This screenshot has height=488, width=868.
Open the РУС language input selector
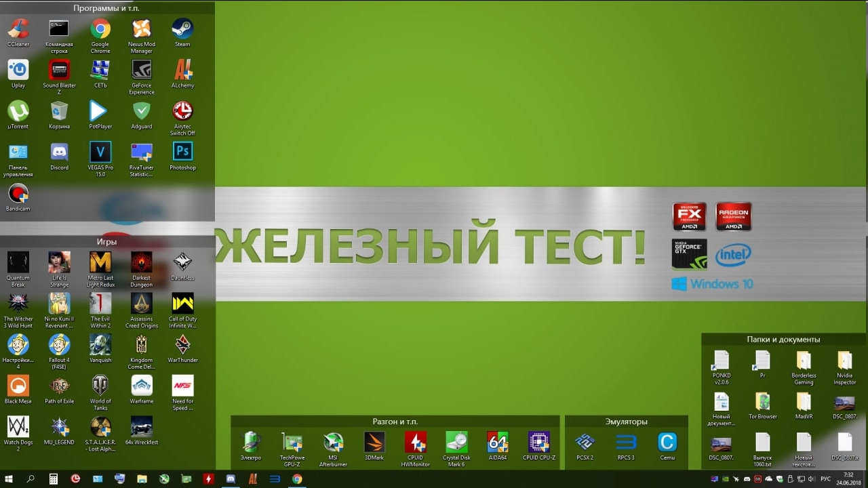pos(825,479)
